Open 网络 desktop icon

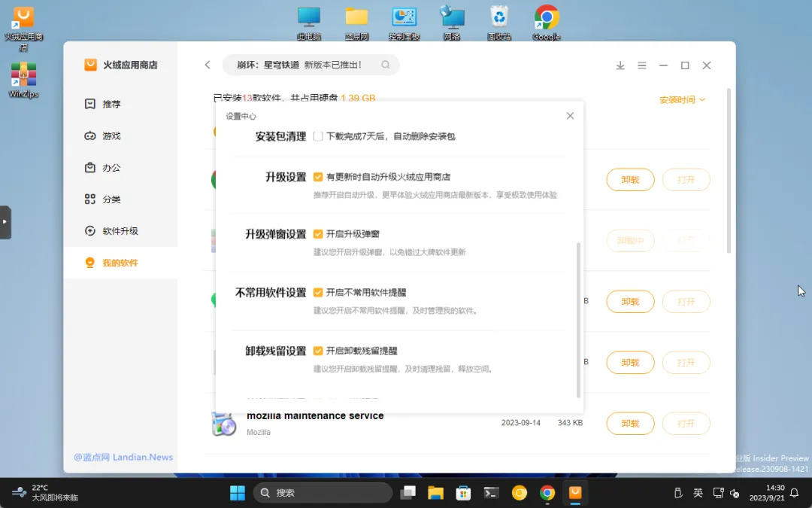(x=452, y=23)
